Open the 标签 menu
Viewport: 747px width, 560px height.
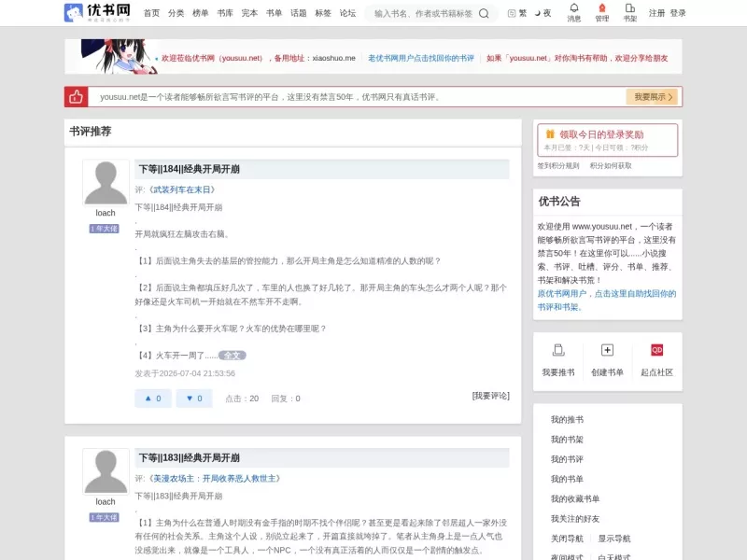(x=323, y=13)
